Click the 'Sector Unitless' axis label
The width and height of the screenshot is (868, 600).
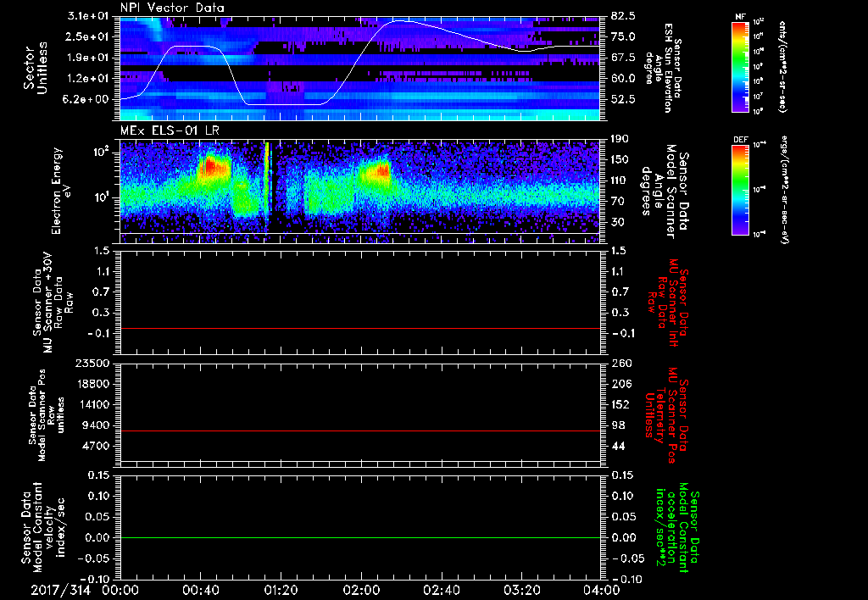tap(36, 68)
